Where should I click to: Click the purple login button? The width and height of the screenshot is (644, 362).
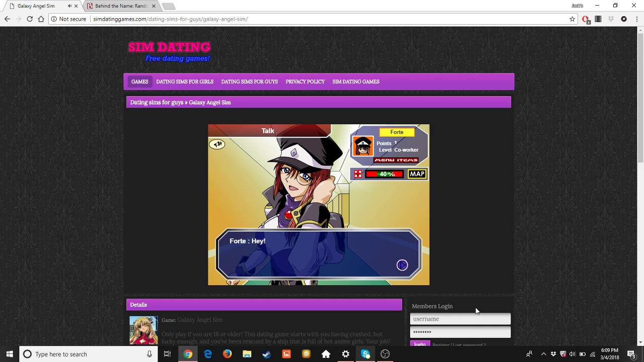420,344
